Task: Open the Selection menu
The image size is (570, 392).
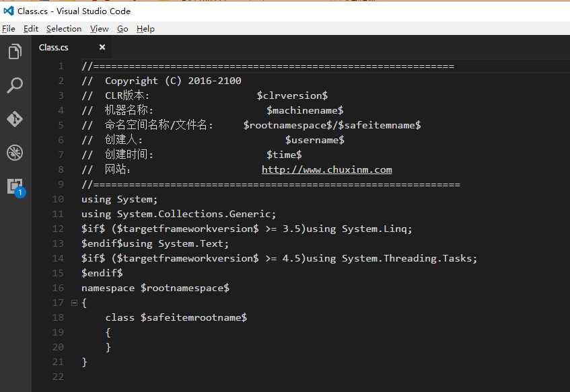Action: tap(64, 29)
